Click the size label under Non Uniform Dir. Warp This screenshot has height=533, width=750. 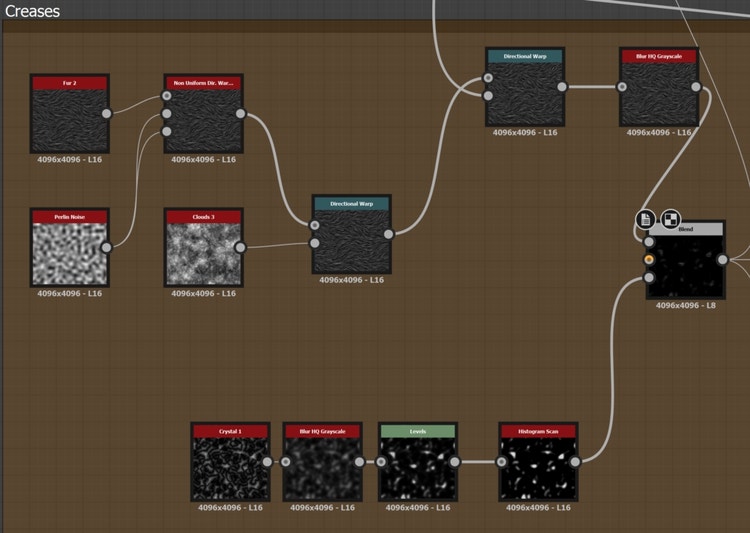point(204,159)
